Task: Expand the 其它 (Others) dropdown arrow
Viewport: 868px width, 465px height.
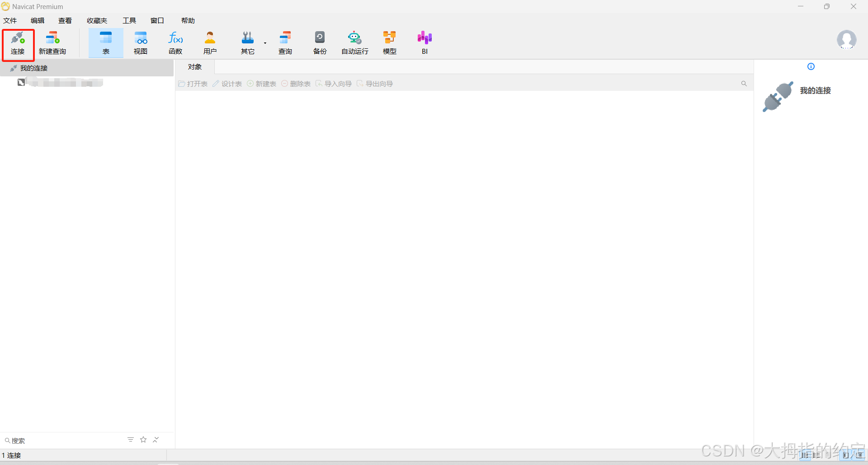Action: [x=265, y=43]
